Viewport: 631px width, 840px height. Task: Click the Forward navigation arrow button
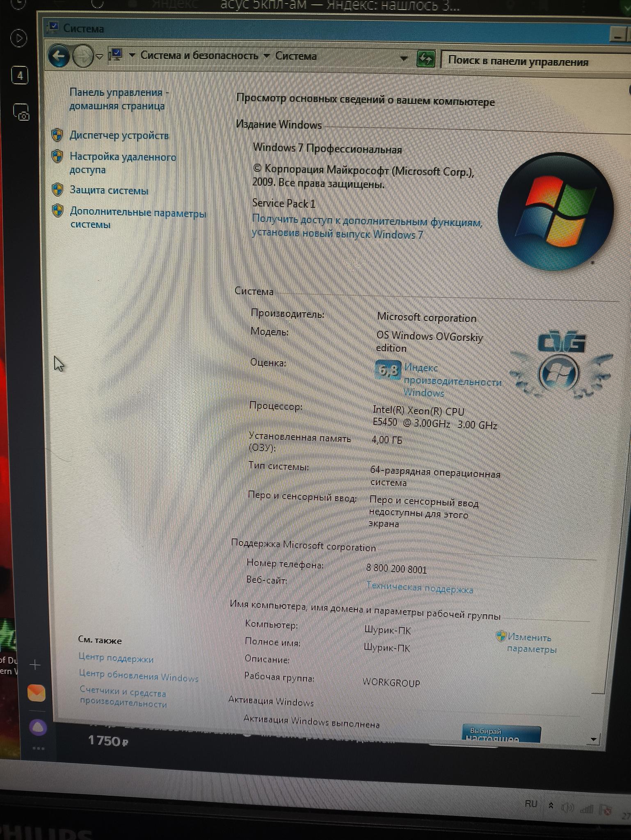coord(83,57)
